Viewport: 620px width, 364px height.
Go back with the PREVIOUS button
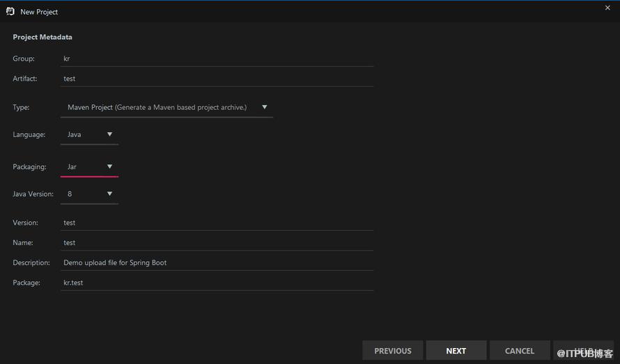click(x=393, y=351)
